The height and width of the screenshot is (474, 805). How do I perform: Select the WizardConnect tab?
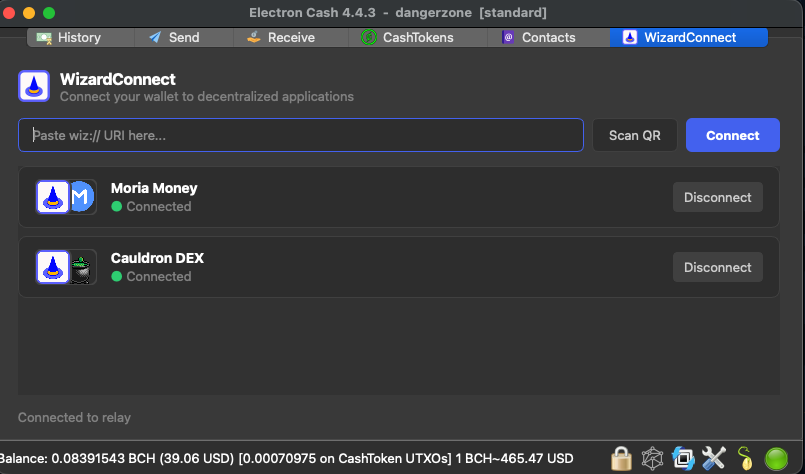point(689,37)
